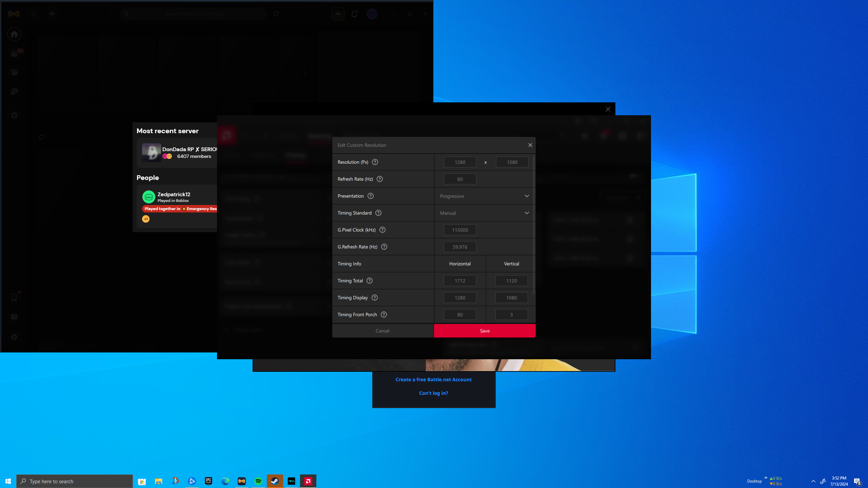Save the custom resolution

tap(485, 331)
